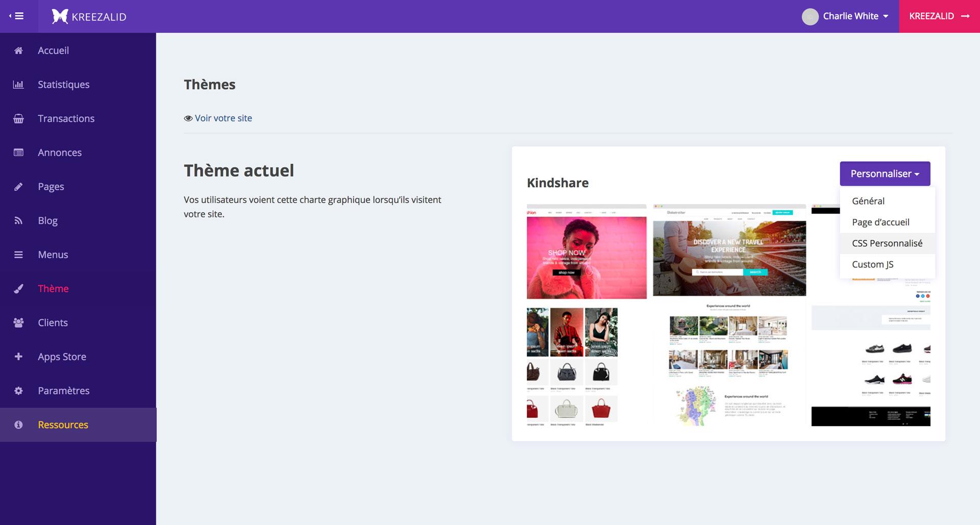Choose CSS Personnalisé menu option
This screenshot has width=980, height=525.
point(887,243)
